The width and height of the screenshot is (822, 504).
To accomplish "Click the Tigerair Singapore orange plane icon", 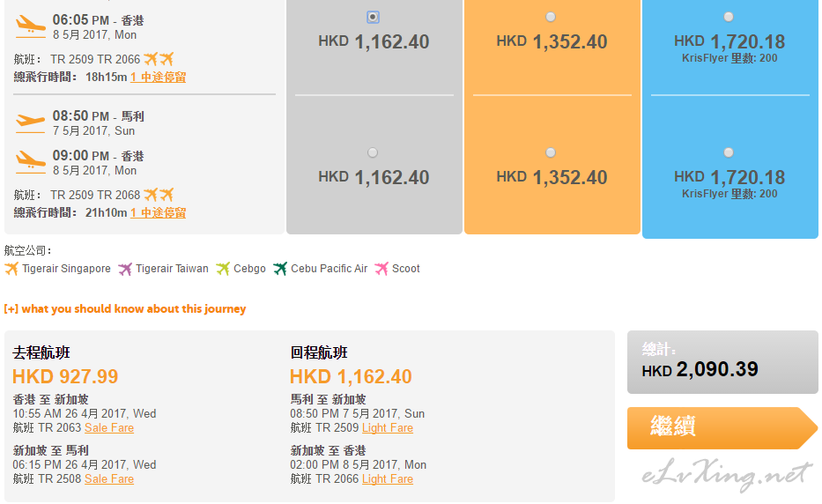I will (11, 269).
